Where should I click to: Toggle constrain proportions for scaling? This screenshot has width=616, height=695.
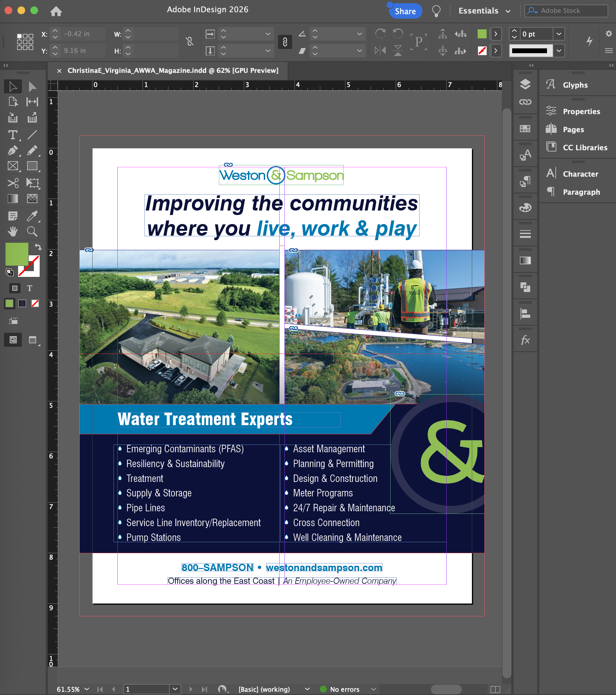coord(285,42)
